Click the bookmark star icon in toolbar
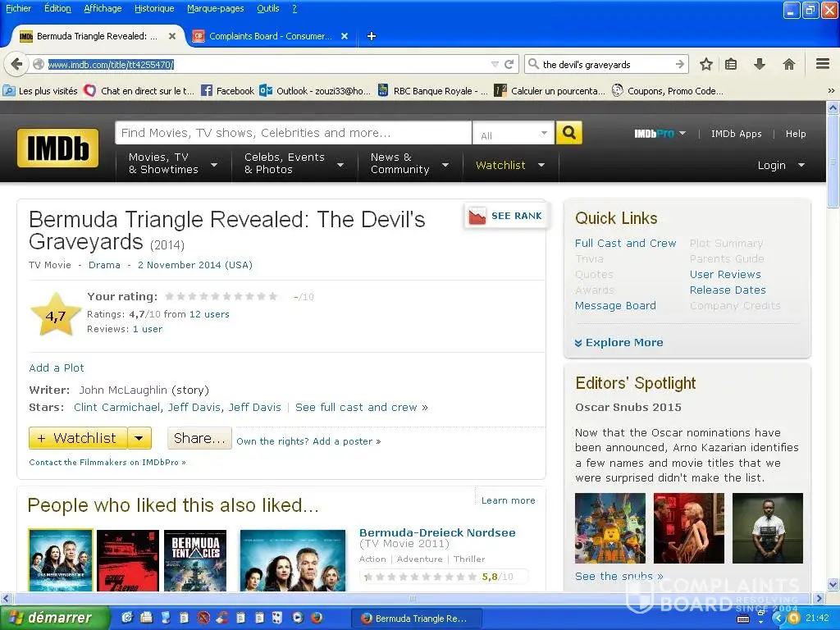The width and height of the screenshot is (840, 630). coord(705,64)
